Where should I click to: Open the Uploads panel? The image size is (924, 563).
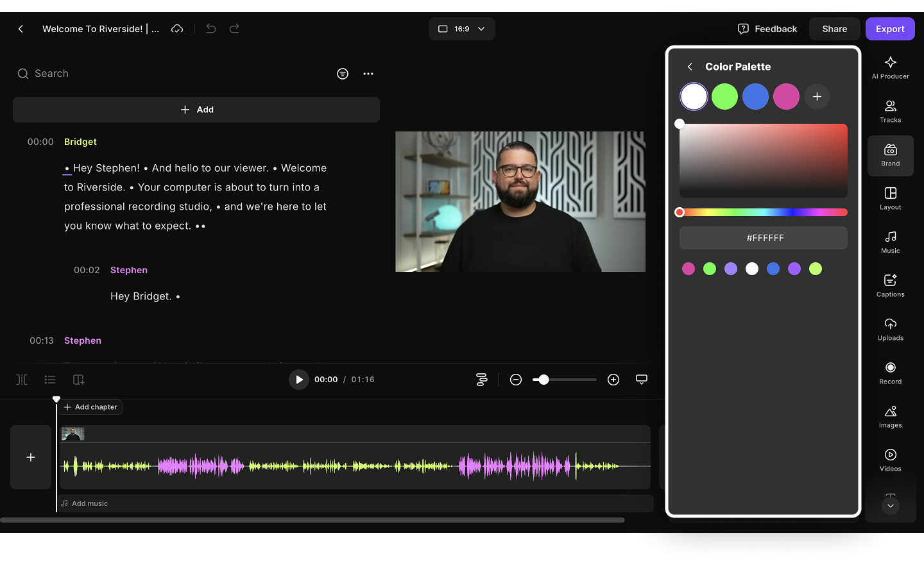[x=890, y=330]
